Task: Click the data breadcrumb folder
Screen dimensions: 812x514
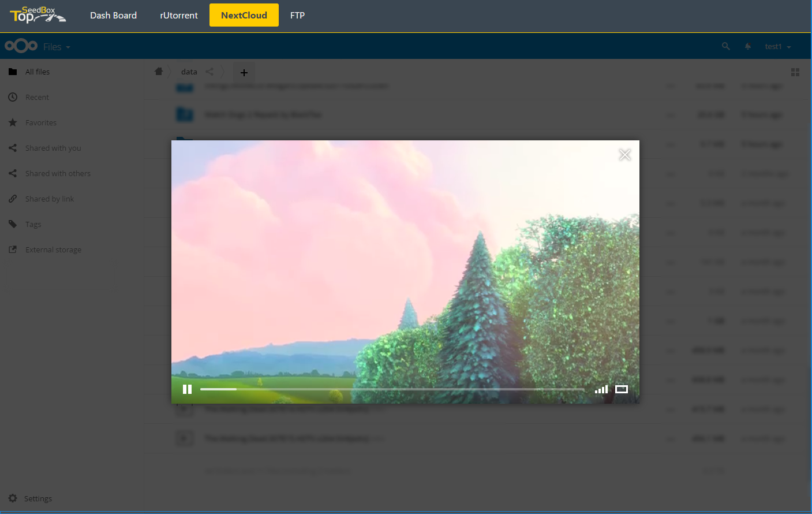Action: (x=189, y=72)
